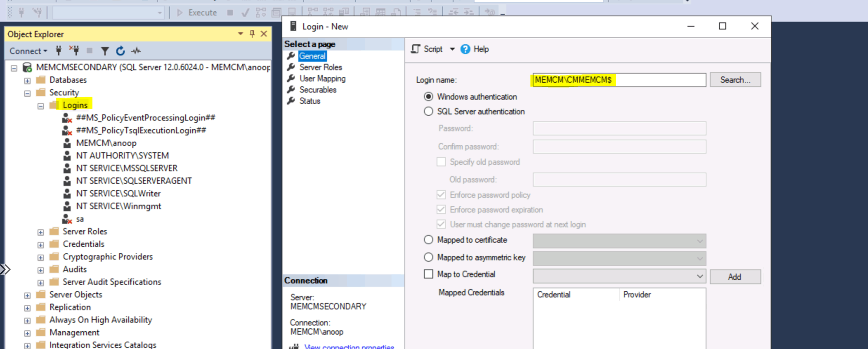Click Connect Object Explorer plug icon

[x=59, y=51]
